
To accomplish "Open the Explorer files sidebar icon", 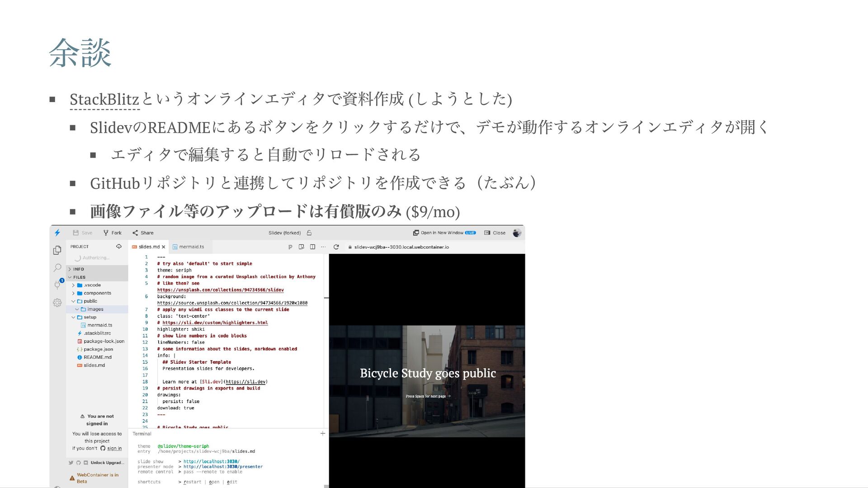I will point(57,250).
